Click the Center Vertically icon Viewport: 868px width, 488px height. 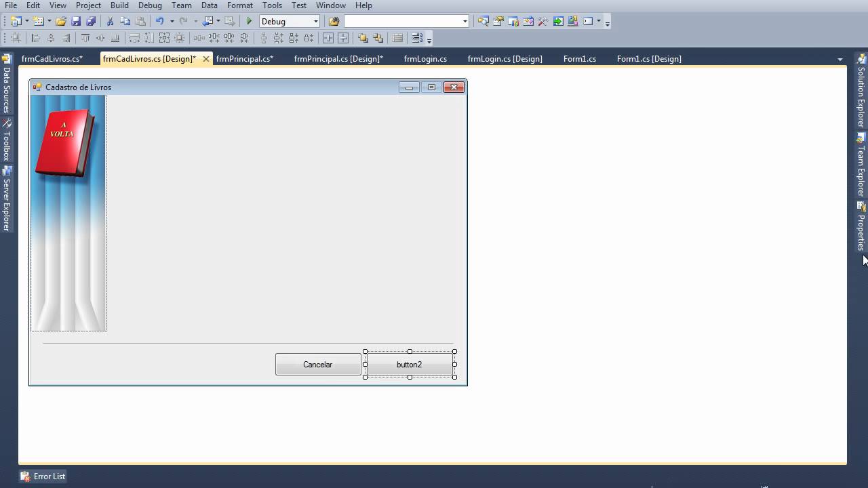tap(343, 38)
